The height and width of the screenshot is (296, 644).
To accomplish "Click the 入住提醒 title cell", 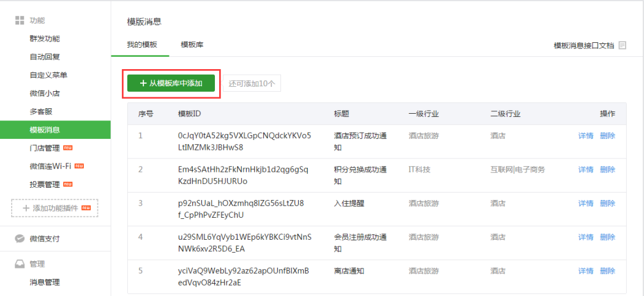I will (x=349, y=203).
